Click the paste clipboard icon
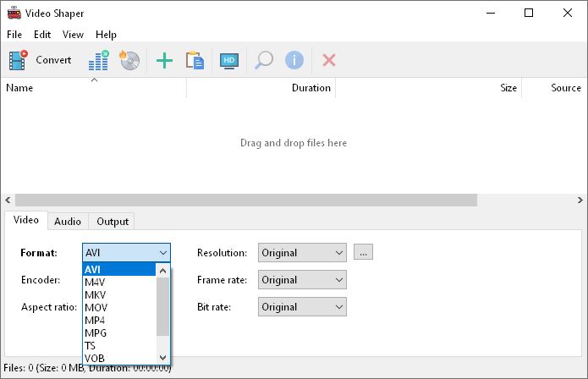Viewport: 588px width, 379px height. (x=195, y=60)
